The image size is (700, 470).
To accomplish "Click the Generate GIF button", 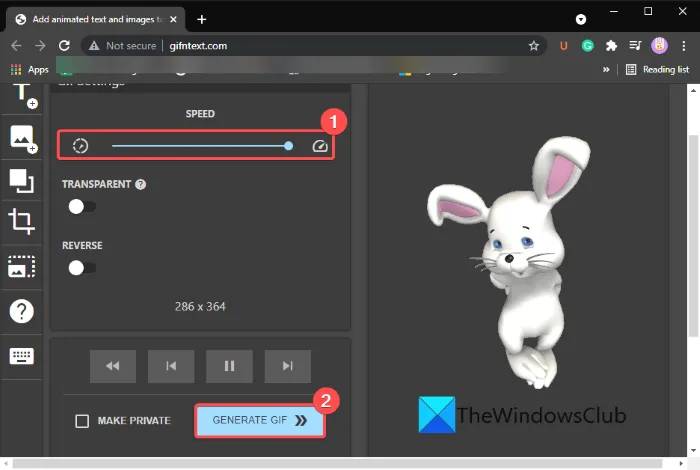I will 260,421.
